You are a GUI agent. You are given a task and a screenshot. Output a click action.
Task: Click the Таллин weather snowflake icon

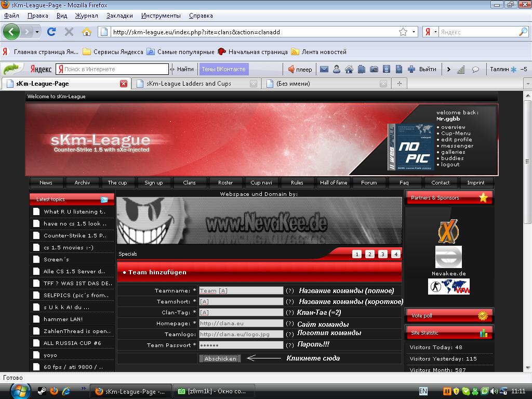tap(514, 70)
